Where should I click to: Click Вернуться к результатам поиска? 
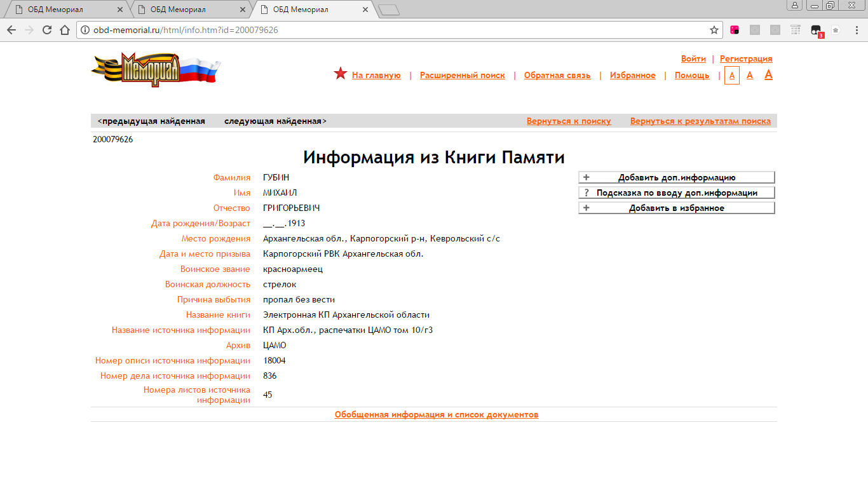click(700, 121)
